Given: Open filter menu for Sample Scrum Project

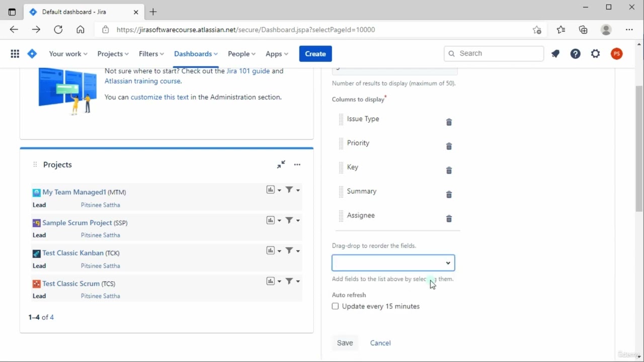Looking at the screenshot, I should coord(293,220).
